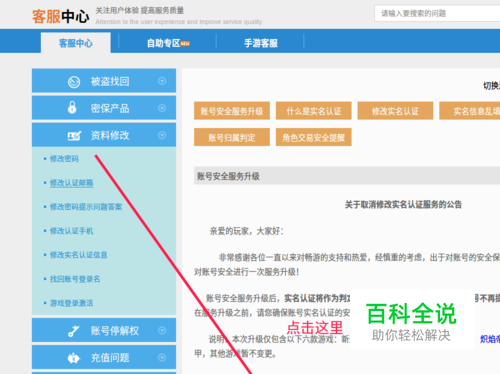
Task: Click the 切换 text at top right
Action: 492,86
